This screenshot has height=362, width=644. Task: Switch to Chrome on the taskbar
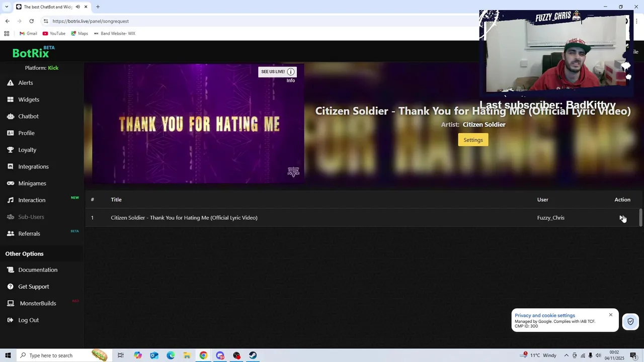(203, 355)
